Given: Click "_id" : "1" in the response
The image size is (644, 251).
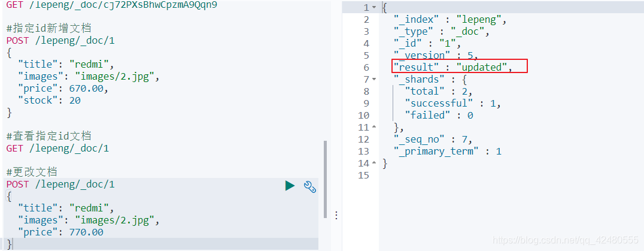Looking at the screenshot, I should pos(427,43).
